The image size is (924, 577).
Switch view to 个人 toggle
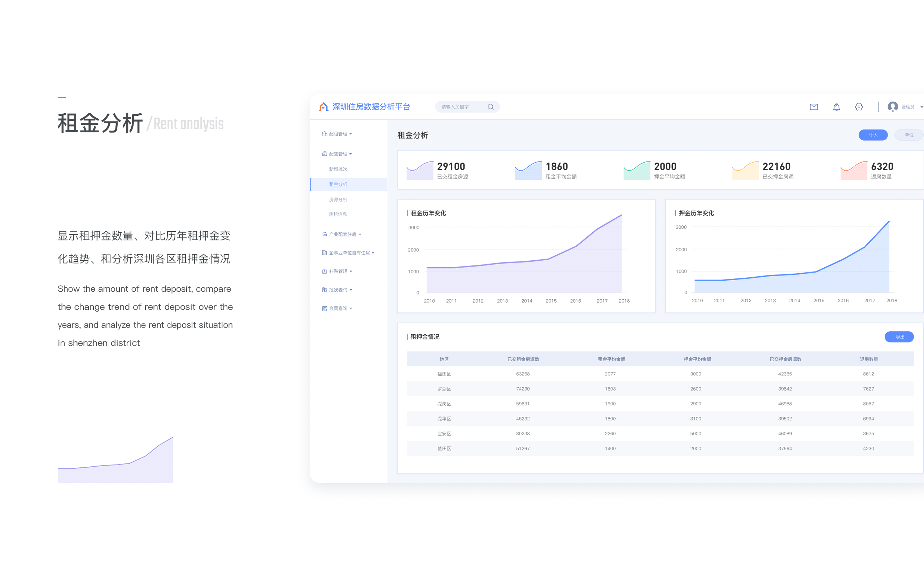point(873,135)
